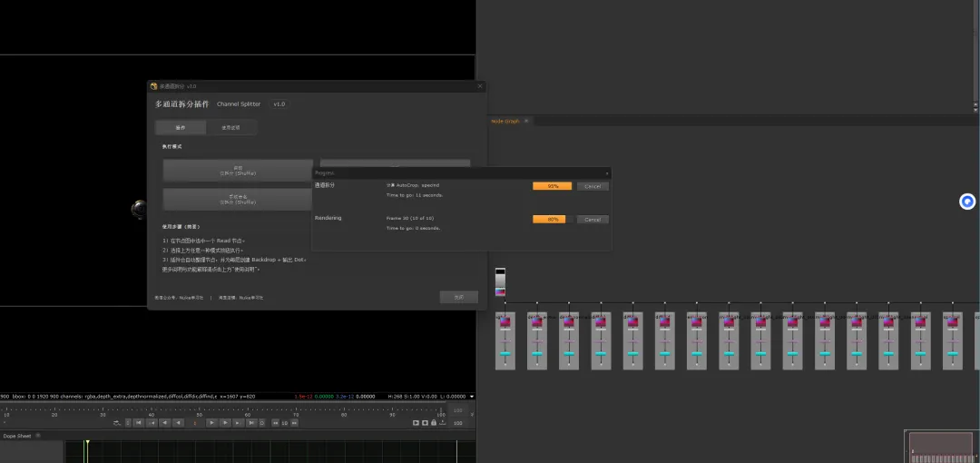980x463 pixels.
Task: Close the Progress dialog
Action: pos(607,172)
